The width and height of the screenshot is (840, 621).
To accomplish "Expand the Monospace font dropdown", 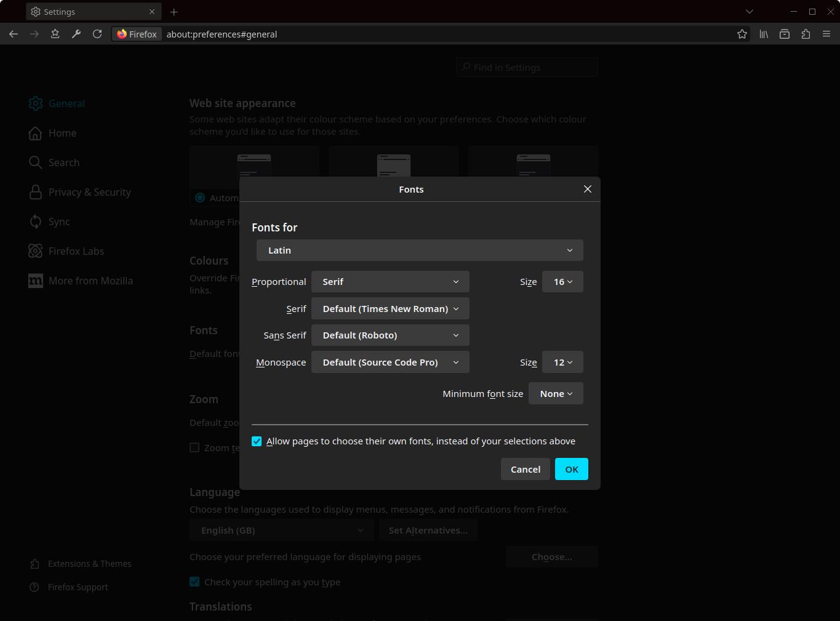I will pyautogui.click(x=390, y=363).
